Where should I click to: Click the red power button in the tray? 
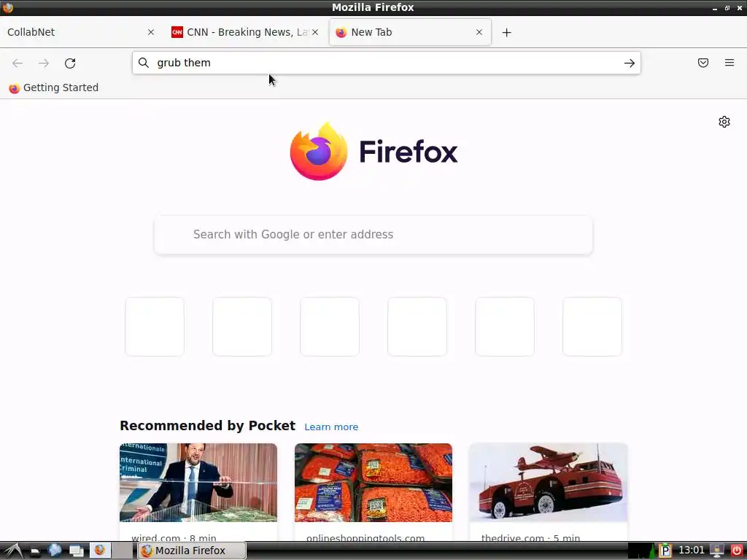[x=736, y=551]
